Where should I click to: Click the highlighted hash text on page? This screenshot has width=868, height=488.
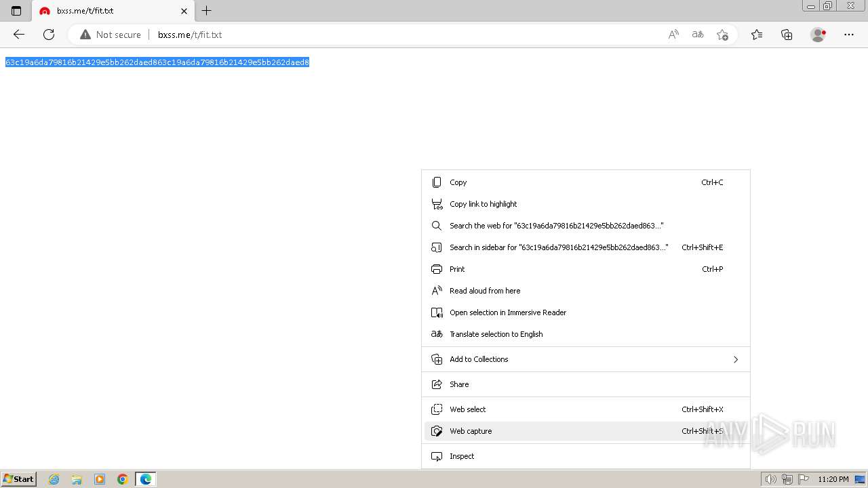[157, 62]
